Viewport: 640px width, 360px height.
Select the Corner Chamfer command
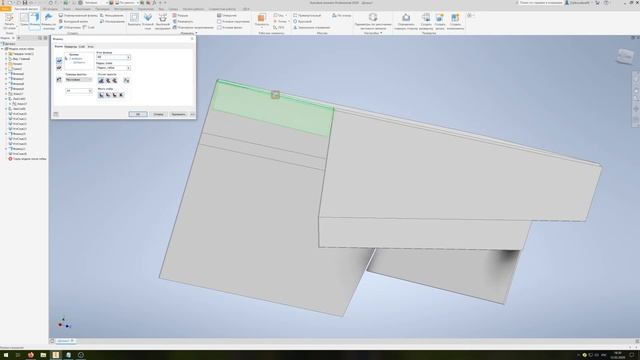[230, 27]
